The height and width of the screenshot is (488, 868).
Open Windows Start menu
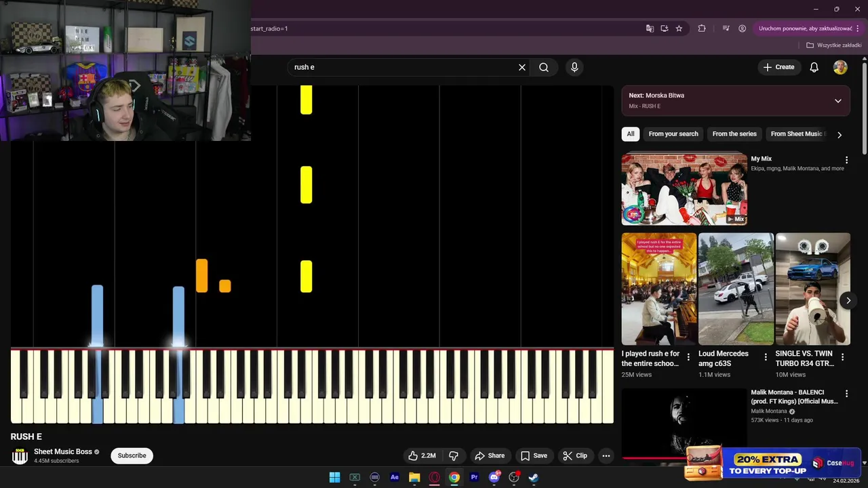coord(334,477)
